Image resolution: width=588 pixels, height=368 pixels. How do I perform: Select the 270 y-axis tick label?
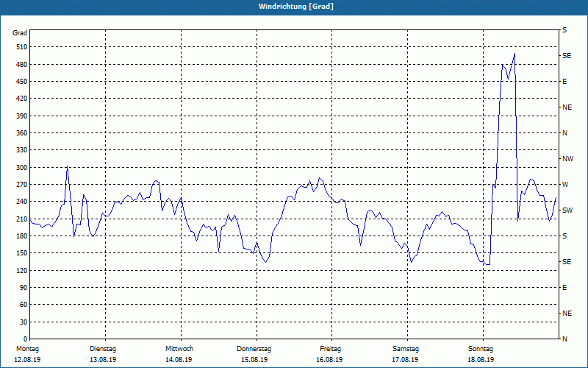(22, 185)
